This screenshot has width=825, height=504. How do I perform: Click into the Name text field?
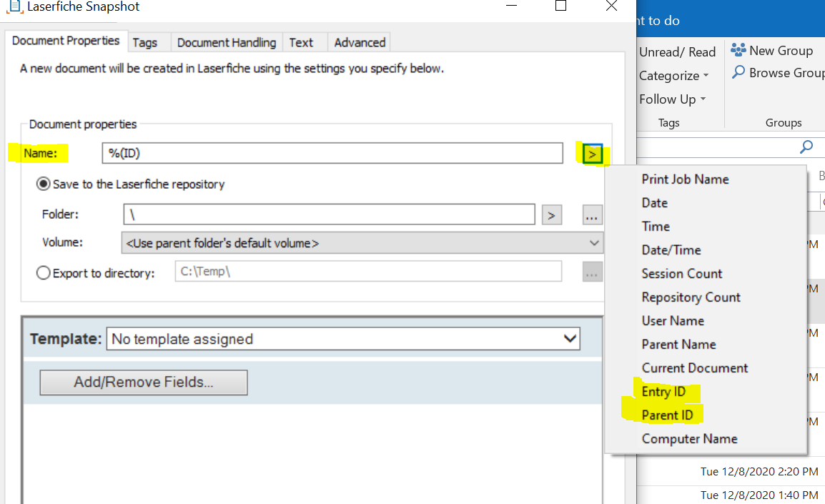(332, 153)
